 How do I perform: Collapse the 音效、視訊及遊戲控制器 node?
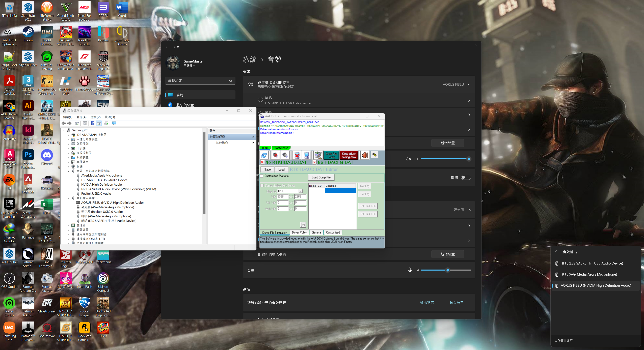[68, 171]
